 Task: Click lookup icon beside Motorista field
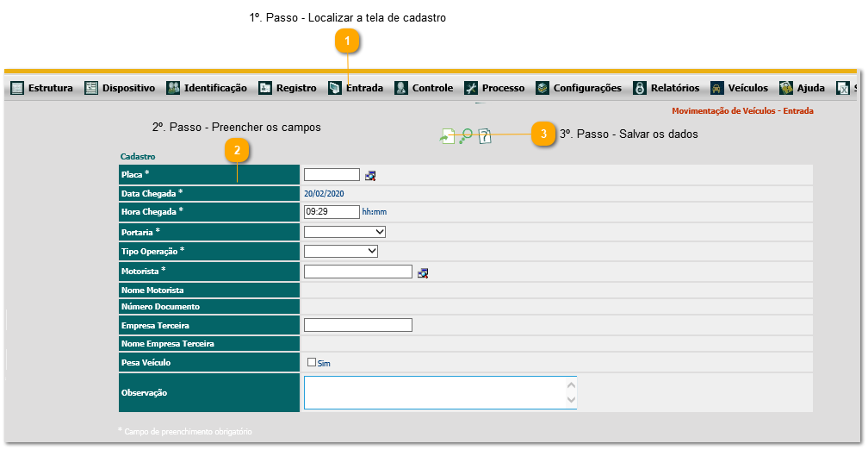[x=423, y=273]
